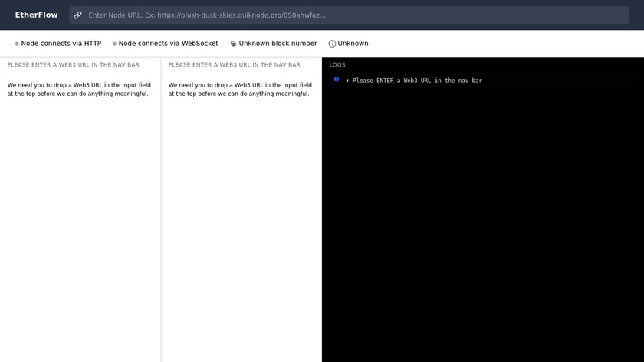This screenshot has height=362, width=644.
Task: Click 'Unknown block number' status text
Action: pyautogui.click(x=278, y=44)
